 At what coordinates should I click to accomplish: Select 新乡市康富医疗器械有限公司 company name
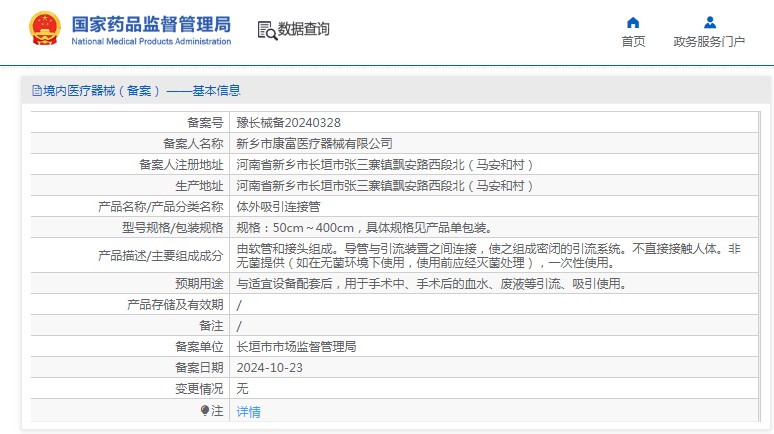314,144
